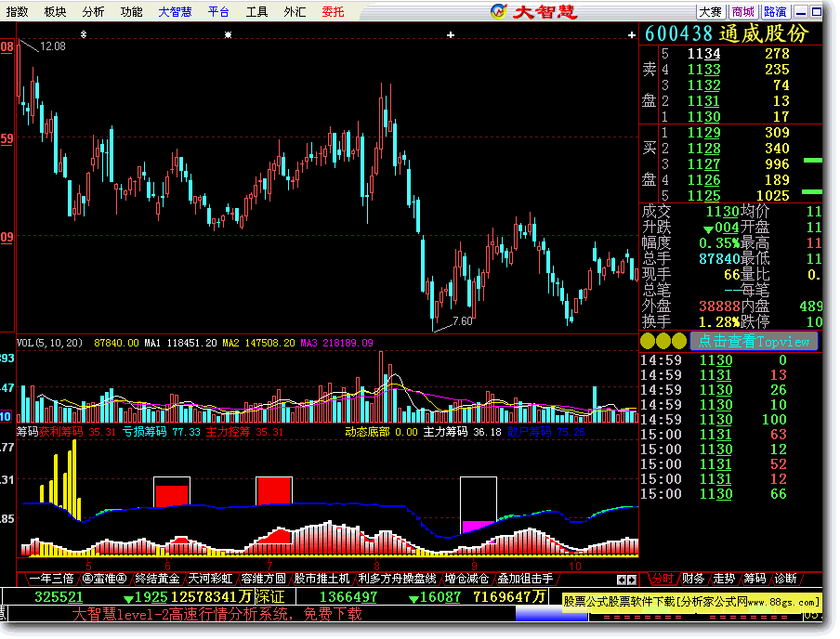
Task: Click buy level 1 price 1129
Action: [704, 132]
